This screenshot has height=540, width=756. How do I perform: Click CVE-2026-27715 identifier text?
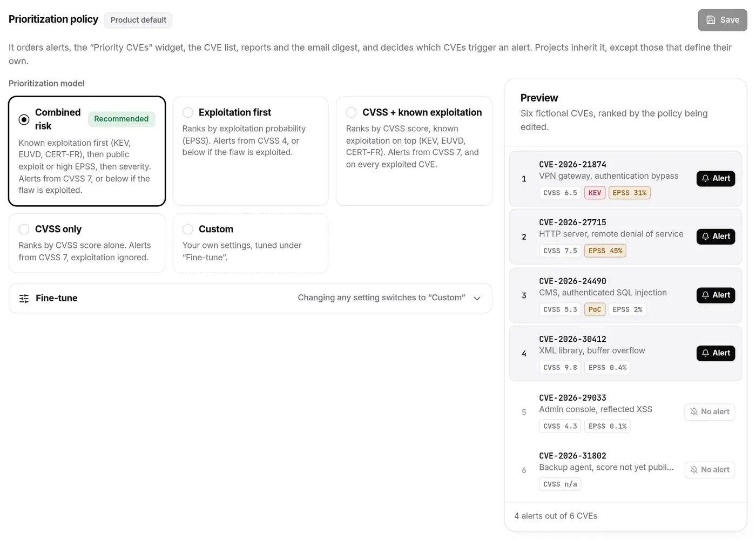[572, 222]
